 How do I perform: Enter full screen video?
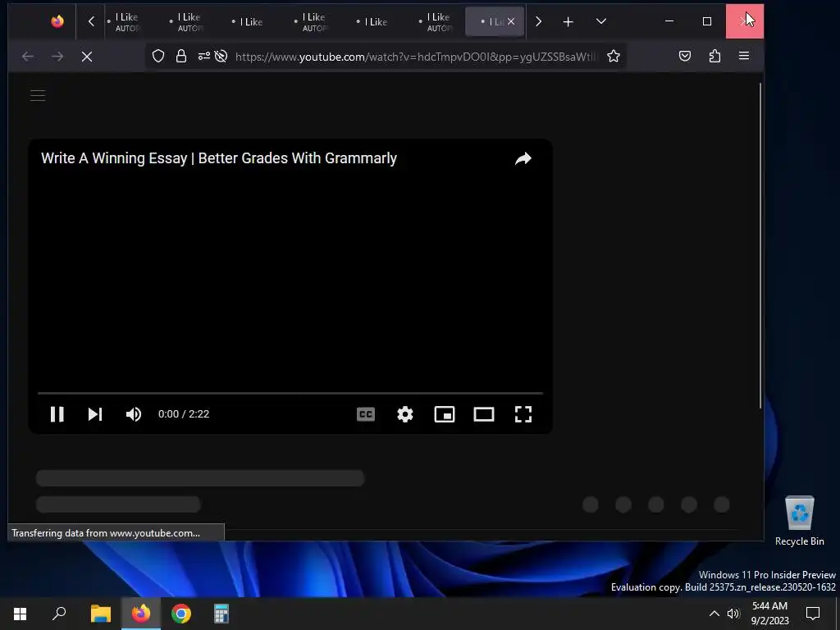coord(523,414)
